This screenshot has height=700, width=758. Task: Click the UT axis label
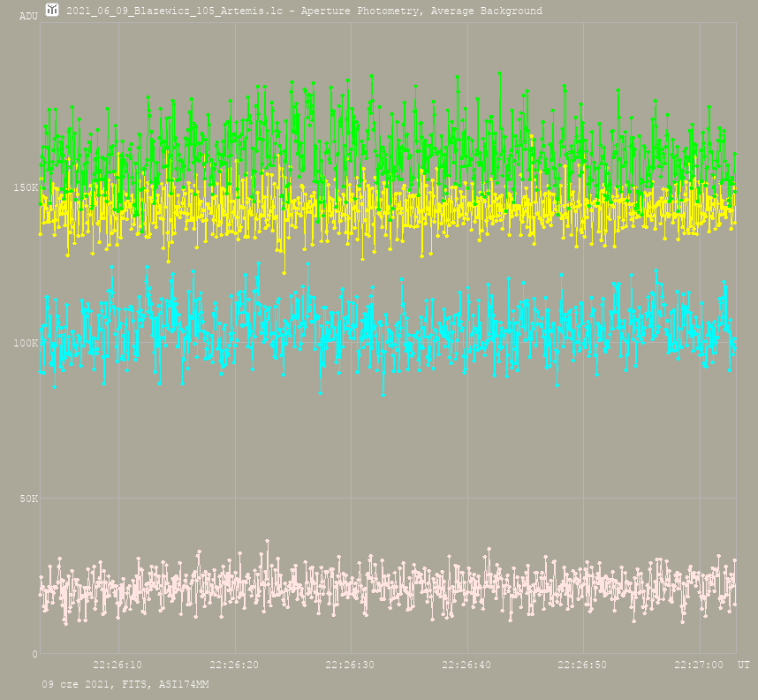744,665
